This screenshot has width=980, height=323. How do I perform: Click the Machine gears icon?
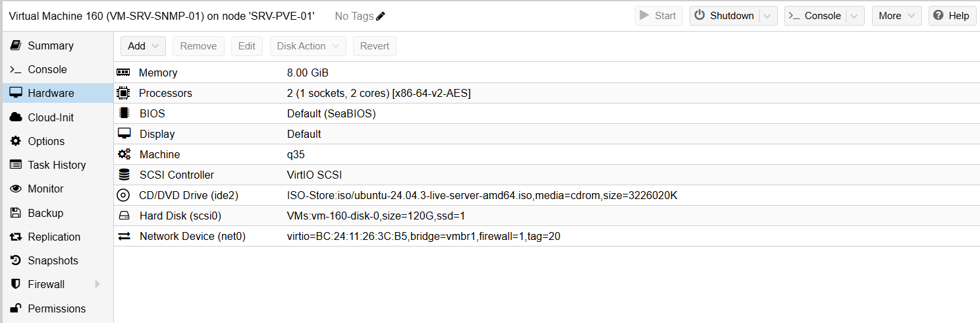123,154
